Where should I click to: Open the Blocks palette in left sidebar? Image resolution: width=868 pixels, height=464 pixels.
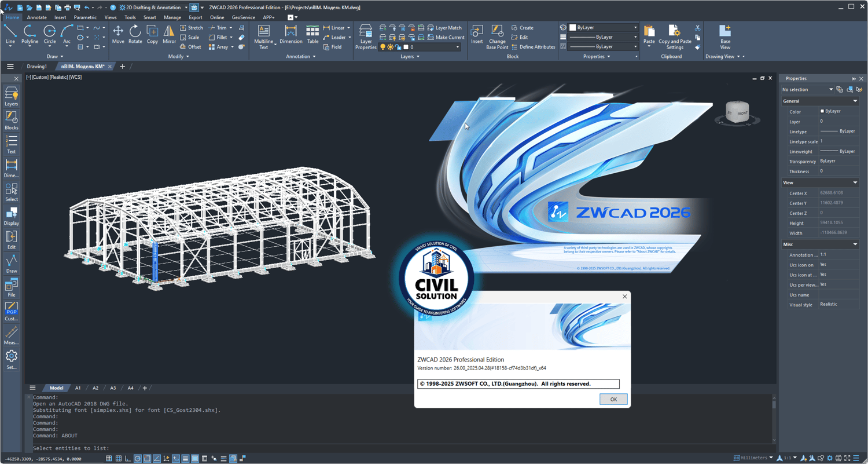[12, 120]
